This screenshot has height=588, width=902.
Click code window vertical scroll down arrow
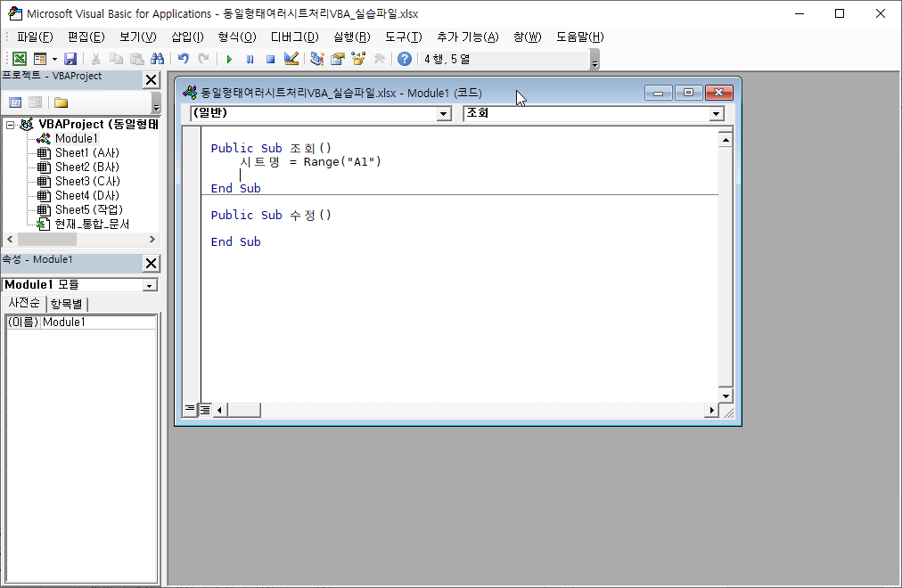(x=726, y=396)
